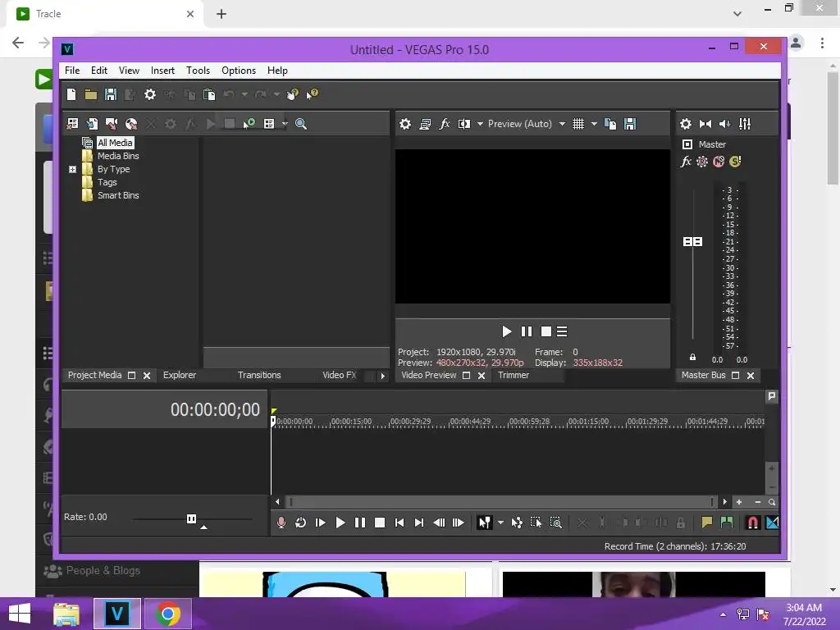Click the timeline zoom in plus button
The width and height of the screenshot is (840, 630).
tap(739, 502)
